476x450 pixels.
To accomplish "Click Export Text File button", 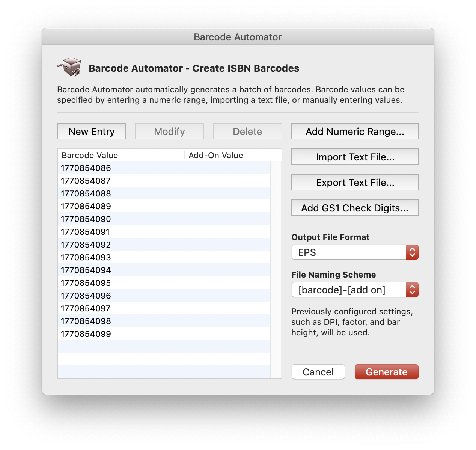I will (x=355, y=183).
